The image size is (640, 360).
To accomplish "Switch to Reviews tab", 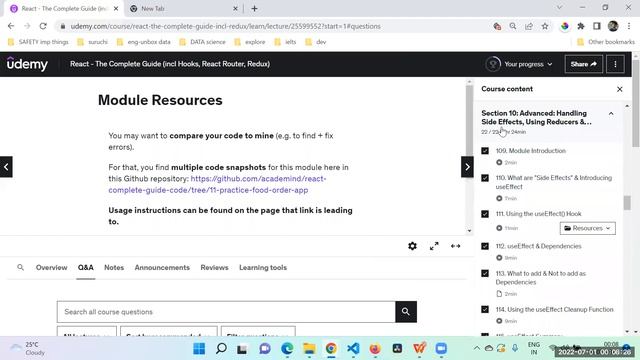I will coord(214,267).
